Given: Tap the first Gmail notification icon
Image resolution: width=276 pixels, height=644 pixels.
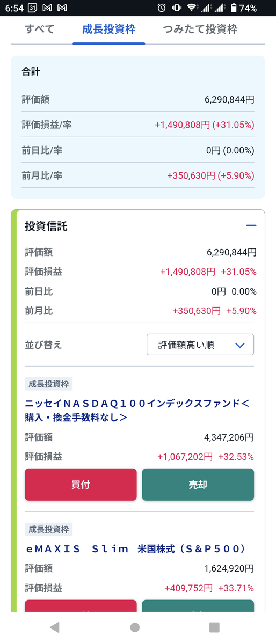Looking at the screenshot, I should (47, 8).
